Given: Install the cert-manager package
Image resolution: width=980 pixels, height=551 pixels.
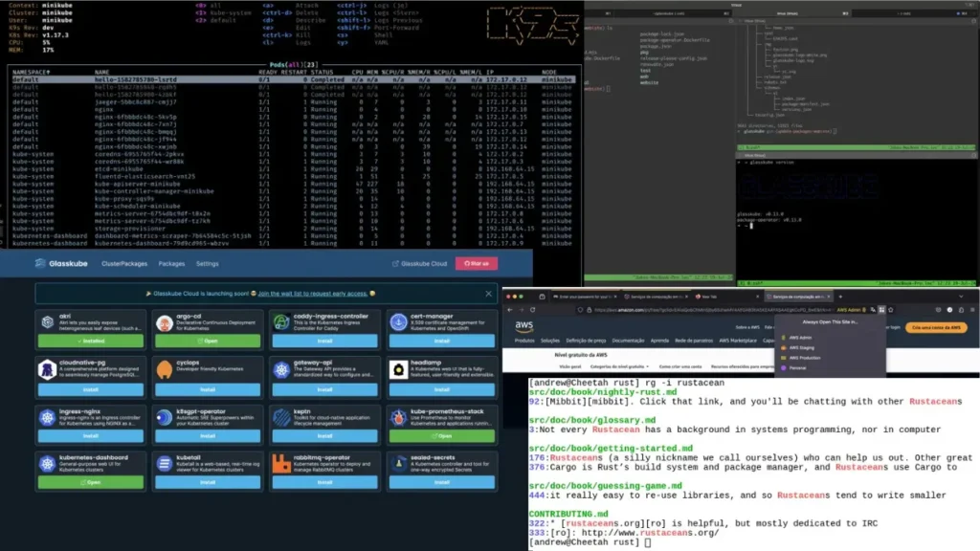Looking at the screenshot, I should [442, 342].
